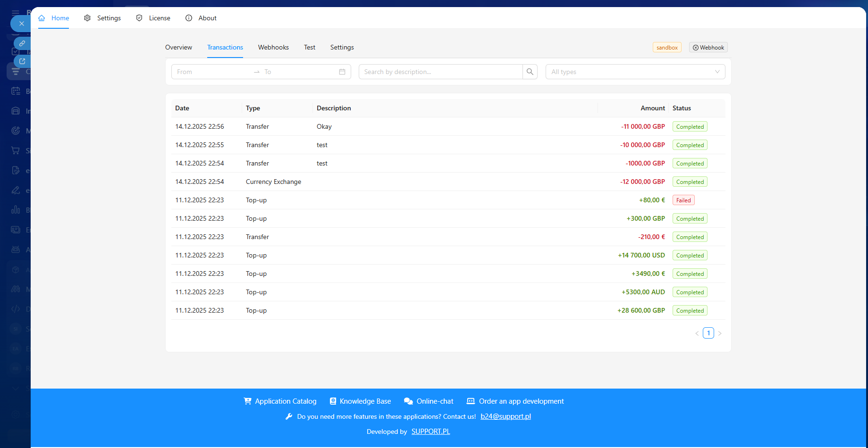Open the SUPPORT.PL developer link

pyautogui.click(x=430, y=431)
